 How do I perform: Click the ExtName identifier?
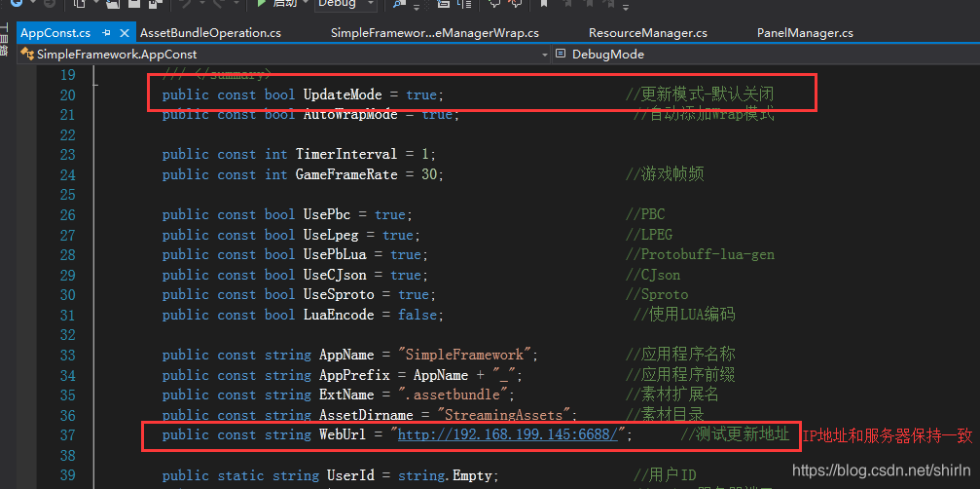[346, 395]
